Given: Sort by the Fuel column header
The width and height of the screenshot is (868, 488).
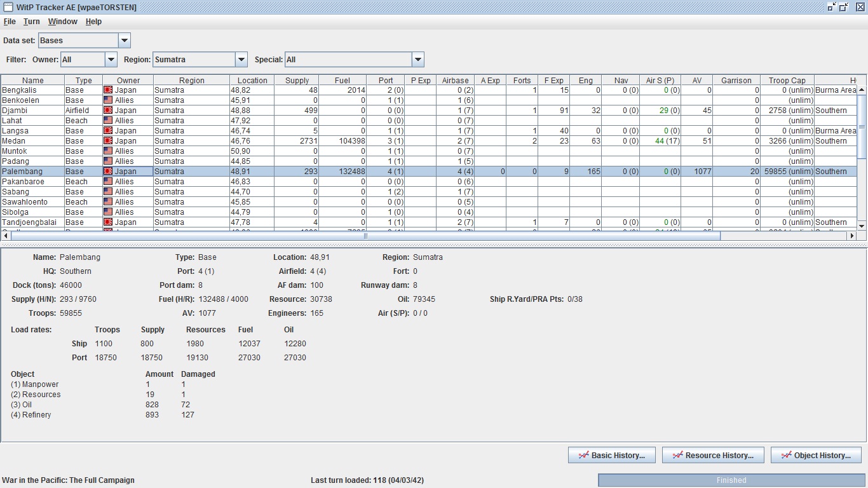Looking at the screenshot, I should [343, 80].
